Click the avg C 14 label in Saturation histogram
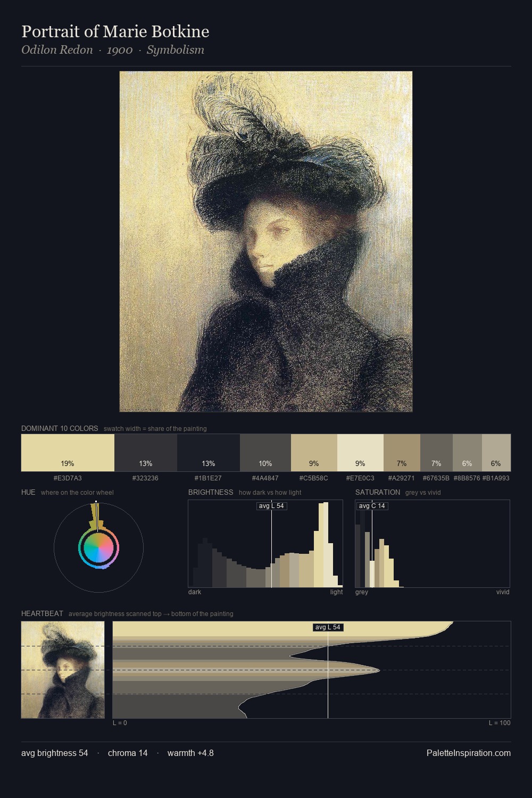This screenshot has height=798, width=532. click(372, 506)
